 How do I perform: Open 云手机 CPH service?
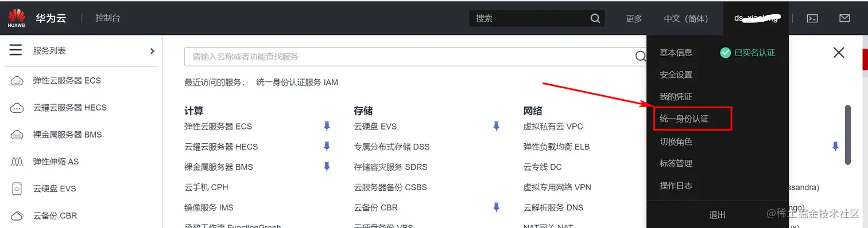[206, 187]
